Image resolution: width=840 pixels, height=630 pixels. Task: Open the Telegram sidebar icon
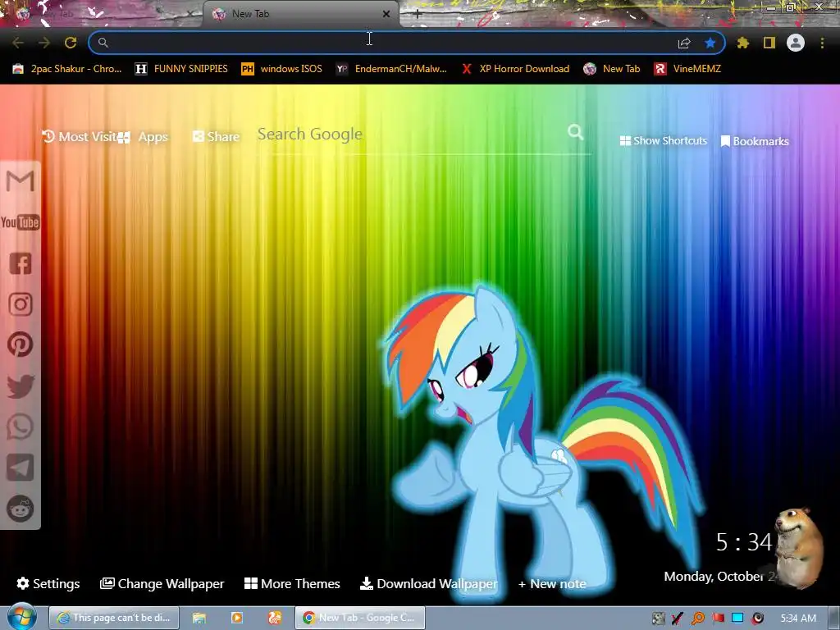click(21, 468)
